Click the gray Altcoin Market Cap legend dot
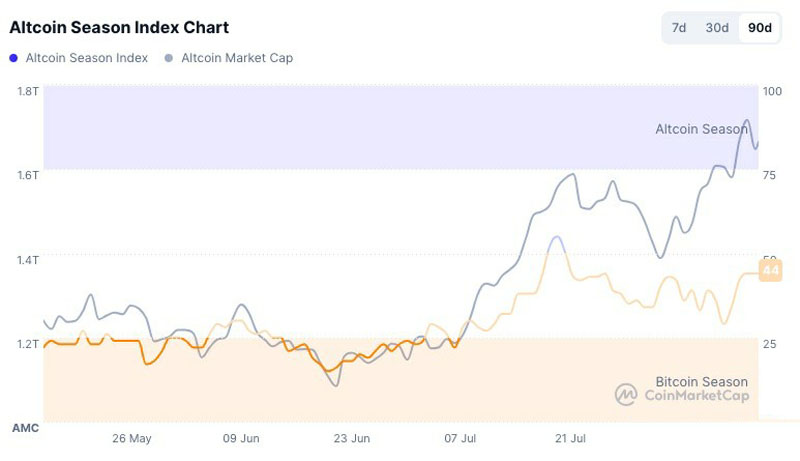The height and width of the screenshot is (461, 800). pos(169,58)
